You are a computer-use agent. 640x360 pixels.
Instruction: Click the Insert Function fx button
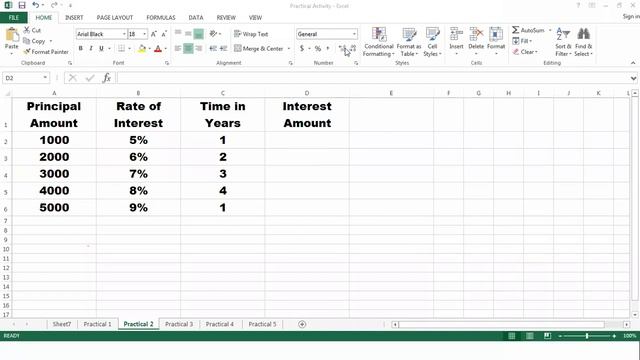click(107, 78)
